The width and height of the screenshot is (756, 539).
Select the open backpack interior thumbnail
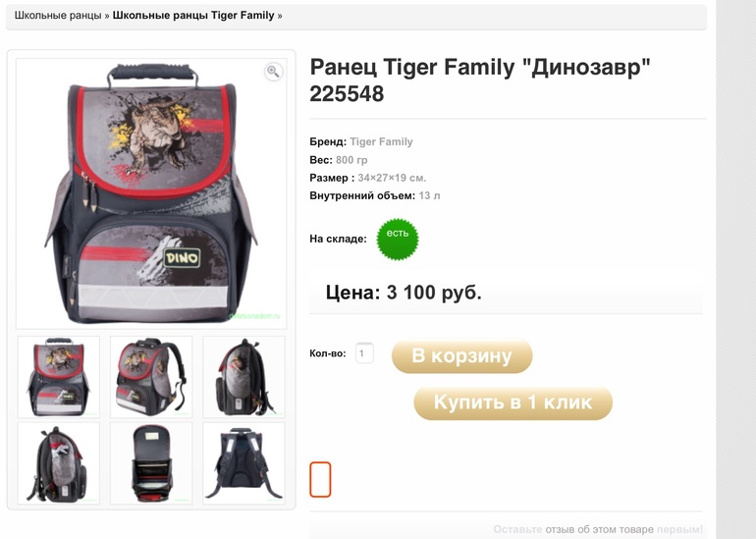tap(151, 463)
